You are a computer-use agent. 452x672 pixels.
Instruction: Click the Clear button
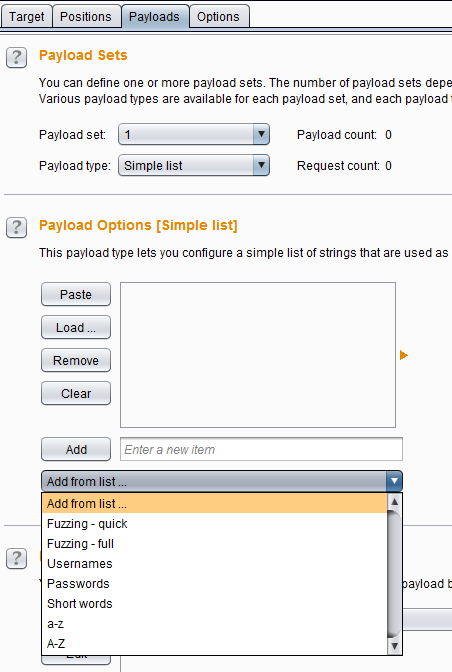tap(76, 393)
